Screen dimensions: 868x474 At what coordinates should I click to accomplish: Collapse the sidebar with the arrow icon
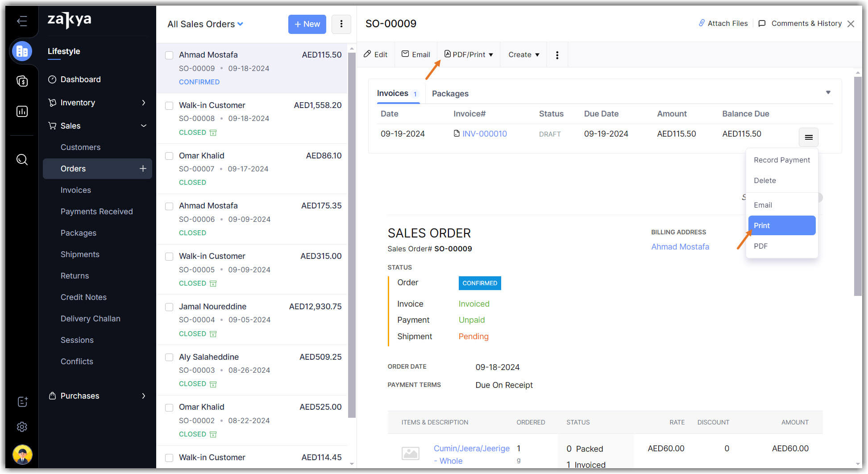point(22,21)
